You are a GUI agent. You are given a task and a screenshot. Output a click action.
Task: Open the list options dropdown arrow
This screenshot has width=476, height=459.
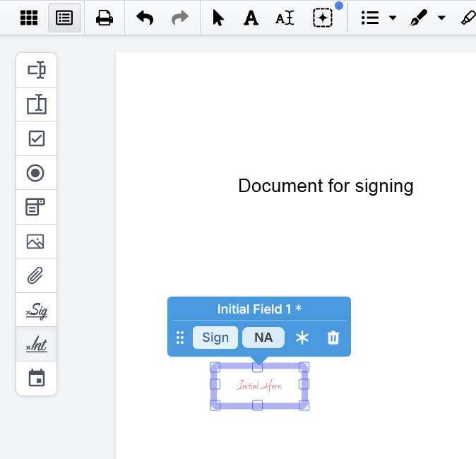tap(393, 18)
